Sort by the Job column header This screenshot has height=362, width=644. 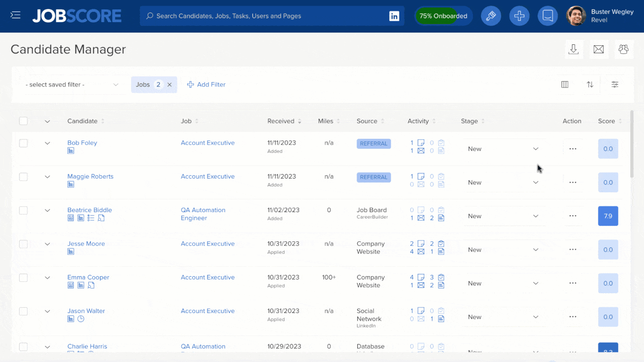190,121
